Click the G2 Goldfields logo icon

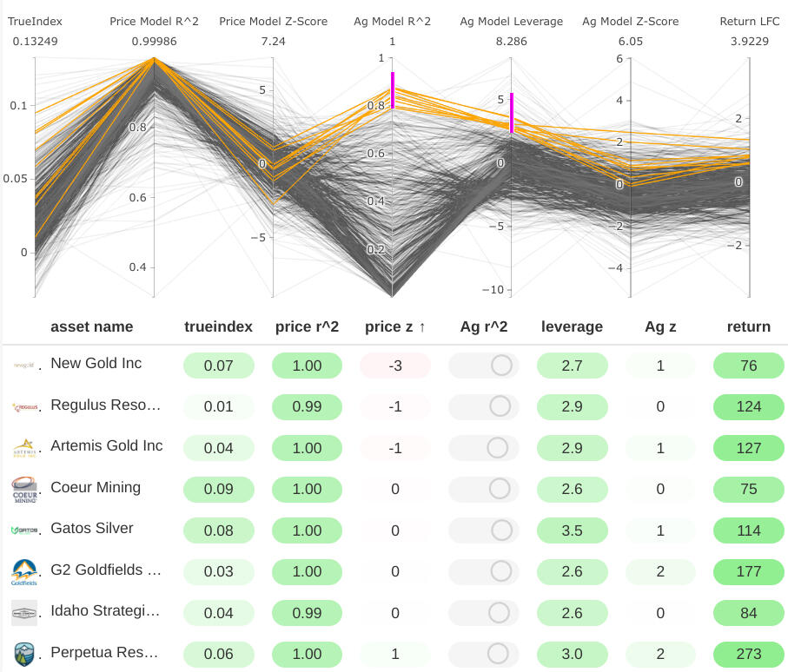(x=23, y=571)
